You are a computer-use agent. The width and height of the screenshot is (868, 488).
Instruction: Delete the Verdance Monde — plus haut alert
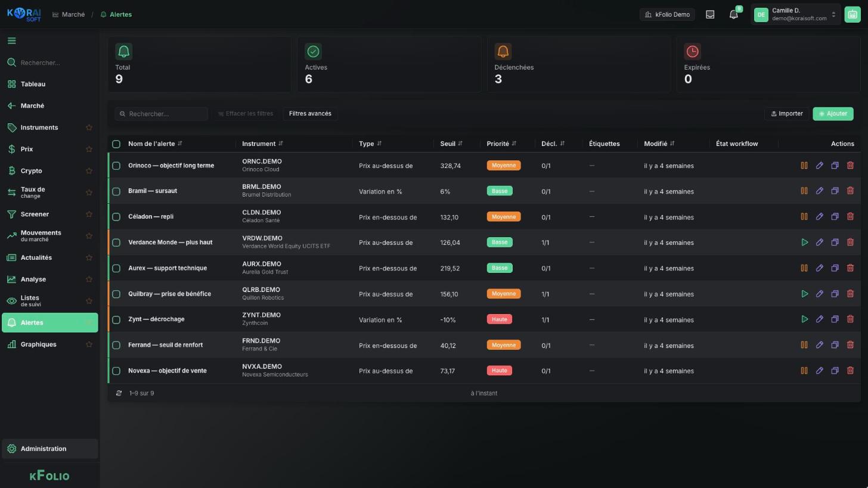click(851, 243)
